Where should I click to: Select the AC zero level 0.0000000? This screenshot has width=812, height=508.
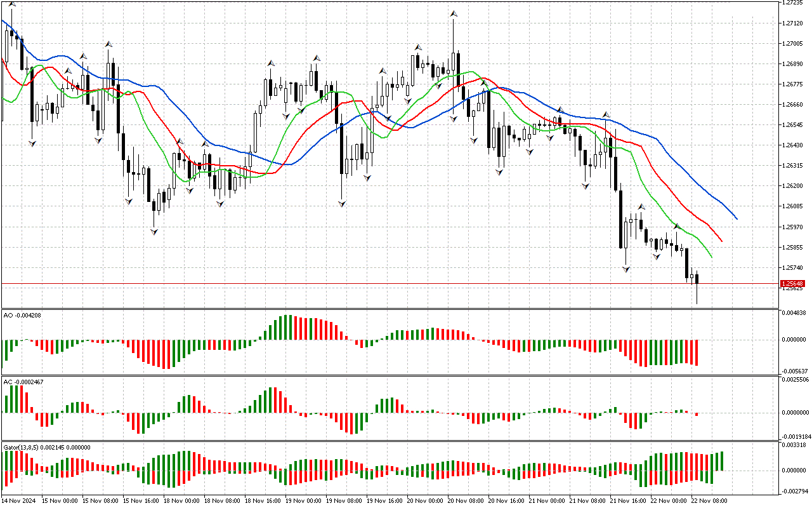coord(795,412)
